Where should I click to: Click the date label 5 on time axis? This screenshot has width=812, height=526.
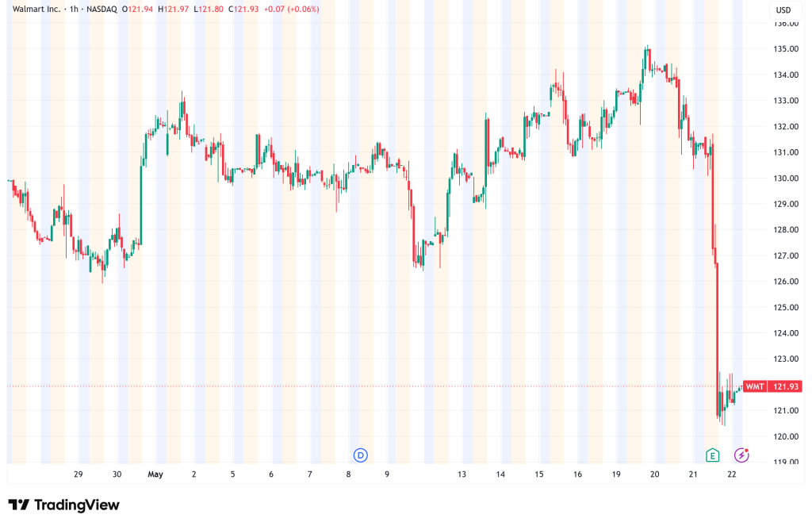[x=232, y=474]
